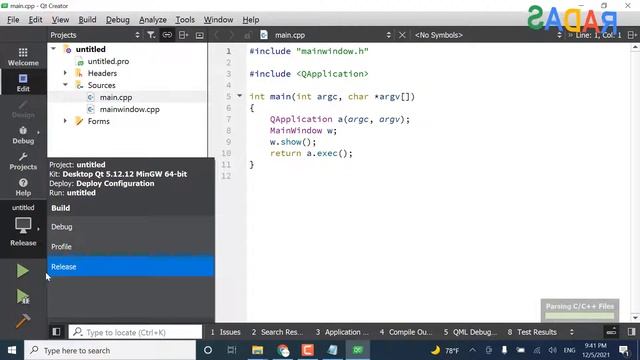Open the Issues output pane
640x360 pixels.
(x=225, y=332)
